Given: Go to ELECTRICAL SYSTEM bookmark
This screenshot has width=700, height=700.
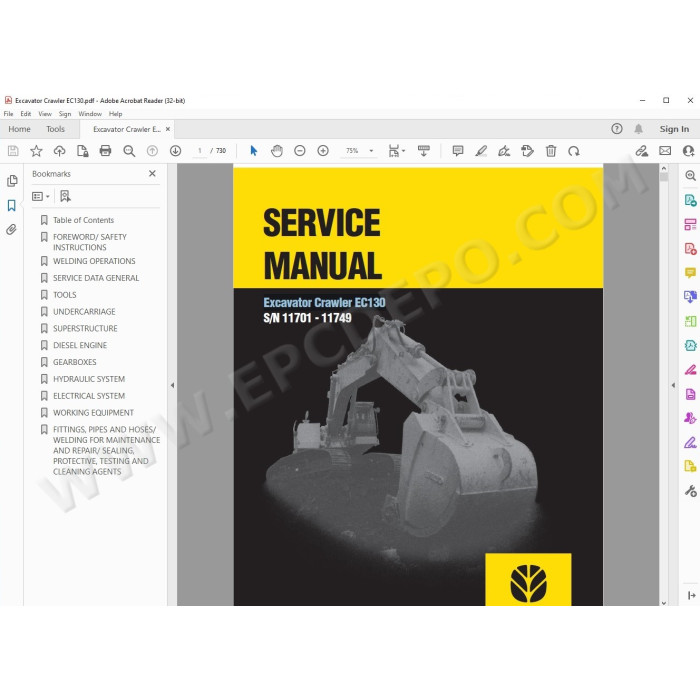Looking at the screenshot, I should 89,396.
